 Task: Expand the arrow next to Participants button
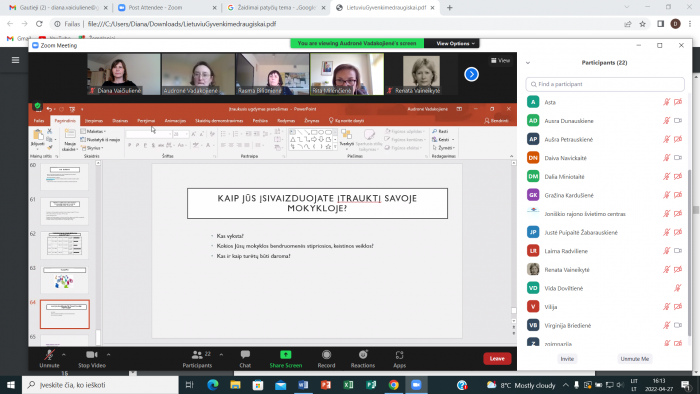(x=221, y=355)
